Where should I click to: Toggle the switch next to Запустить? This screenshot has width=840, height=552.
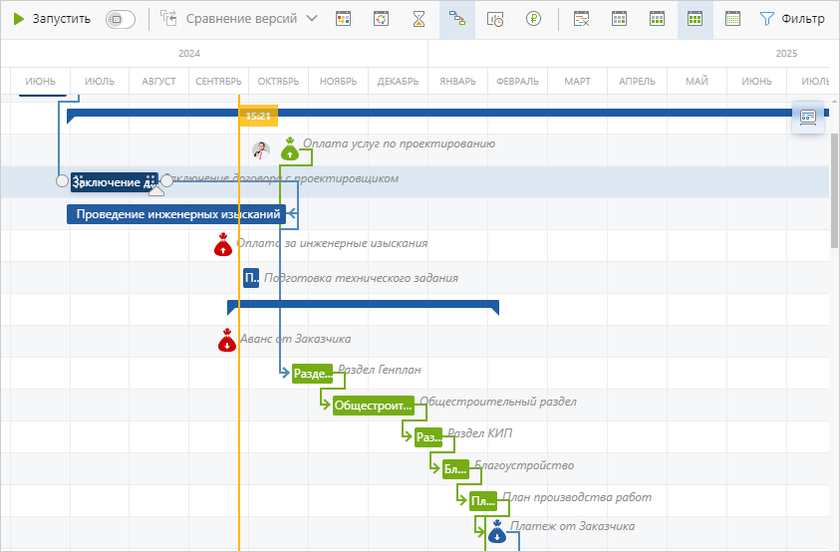pos(120,19)
